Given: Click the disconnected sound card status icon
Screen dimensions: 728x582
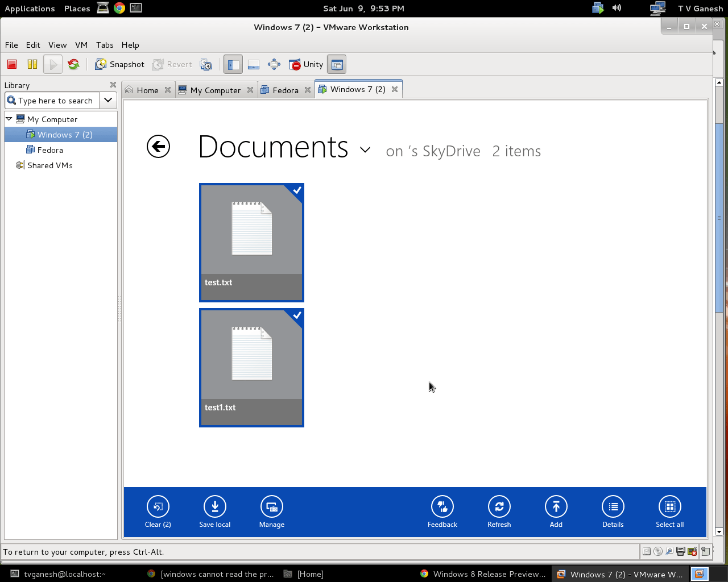Looking at the screenshot, I should coord(692,551).
